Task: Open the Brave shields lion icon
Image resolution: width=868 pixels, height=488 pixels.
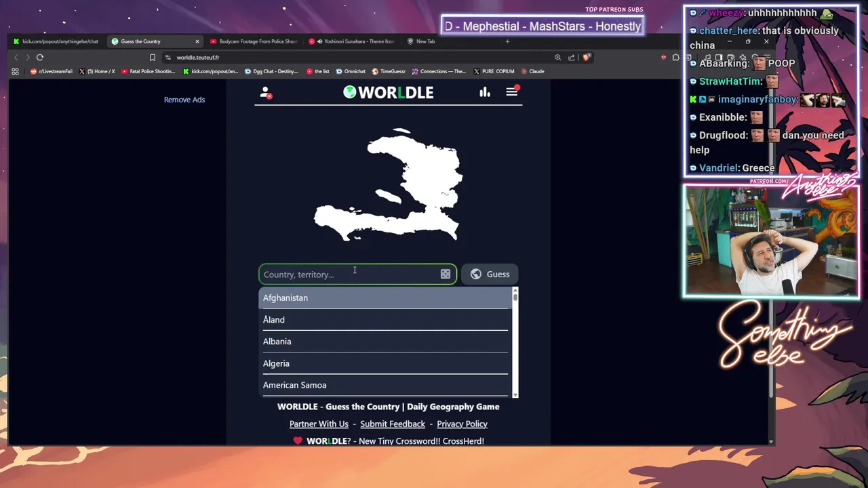Action: click(x=586, y=58)
